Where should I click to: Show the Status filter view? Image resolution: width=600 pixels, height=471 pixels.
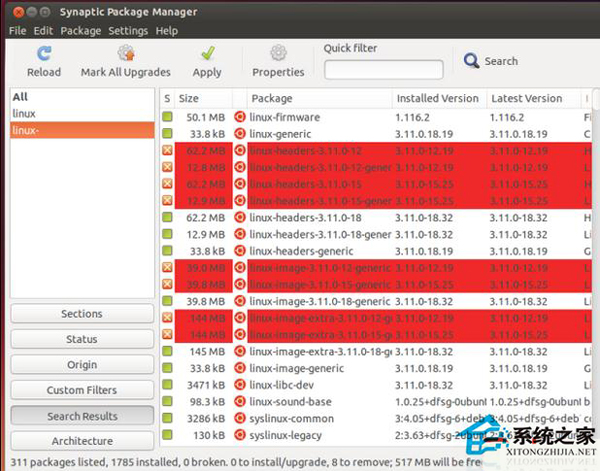coord(82,339)
